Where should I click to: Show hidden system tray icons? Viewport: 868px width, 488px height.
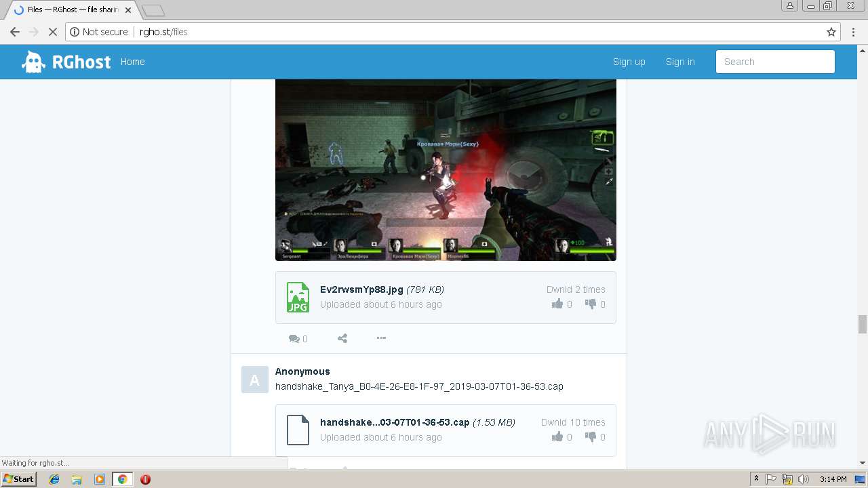pyautogui.click(x=756, y=479)
